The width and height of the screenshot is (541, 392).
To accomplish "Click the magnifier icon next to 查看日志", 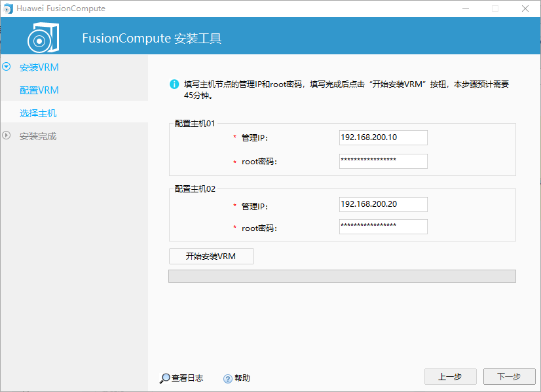I will pyautogui.click(x=164, y=378).
